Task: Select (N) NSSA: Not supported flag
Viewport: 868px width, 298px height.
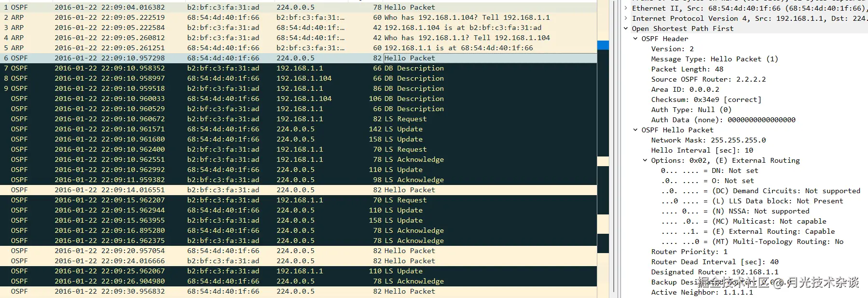Action: tap(735, 211)
